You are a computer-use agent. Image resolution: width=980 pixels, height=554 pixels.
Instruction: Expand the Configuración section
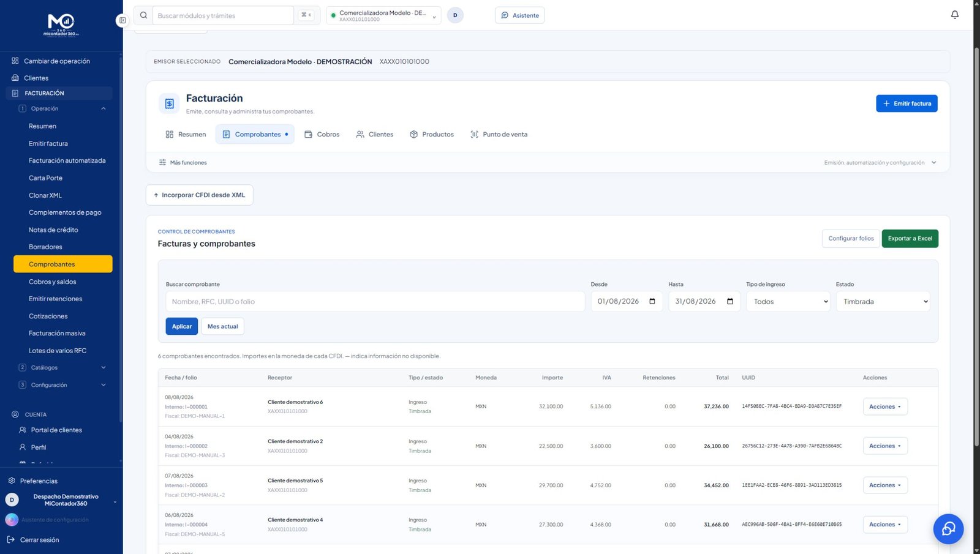tap(61, 384)
